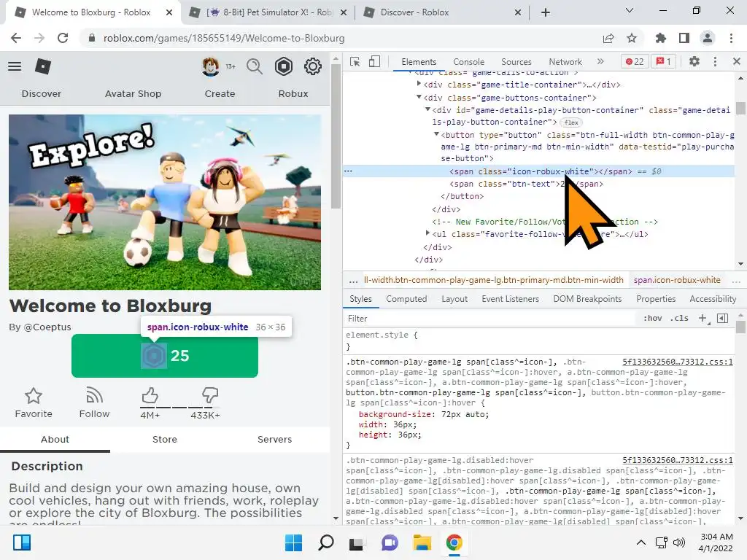
Task: Open new browser tab plus button
Action: [x=546, y=12]
